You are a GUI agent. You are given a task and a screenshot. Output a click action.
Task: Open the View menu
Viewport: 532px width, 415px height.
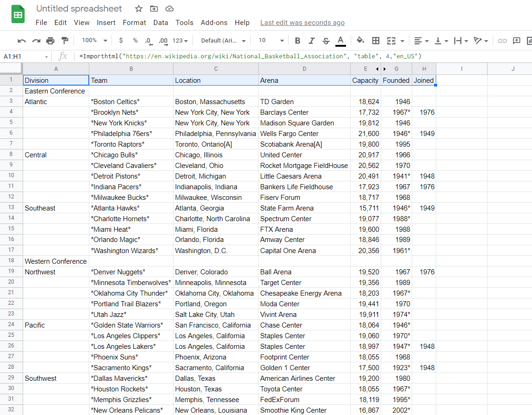(82, 22)
